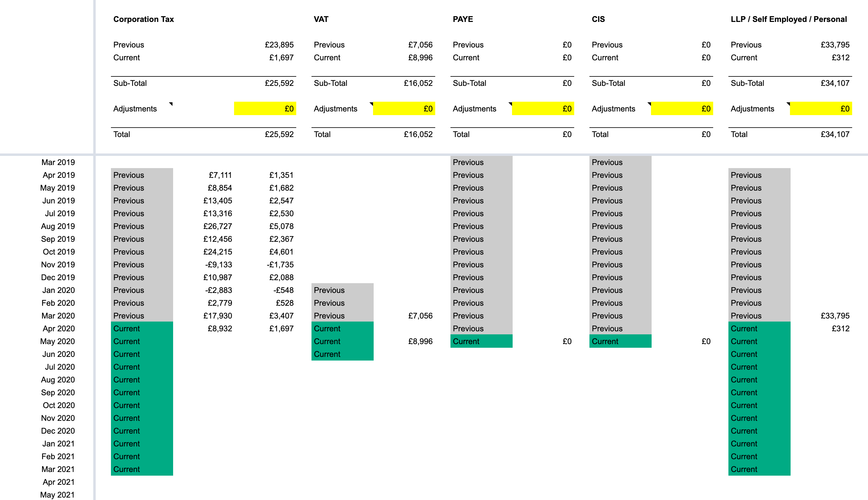Select Corporation Tax Total row value £25,592
Image resolution: width=868 pixels, height=500 pixels.
279,134
